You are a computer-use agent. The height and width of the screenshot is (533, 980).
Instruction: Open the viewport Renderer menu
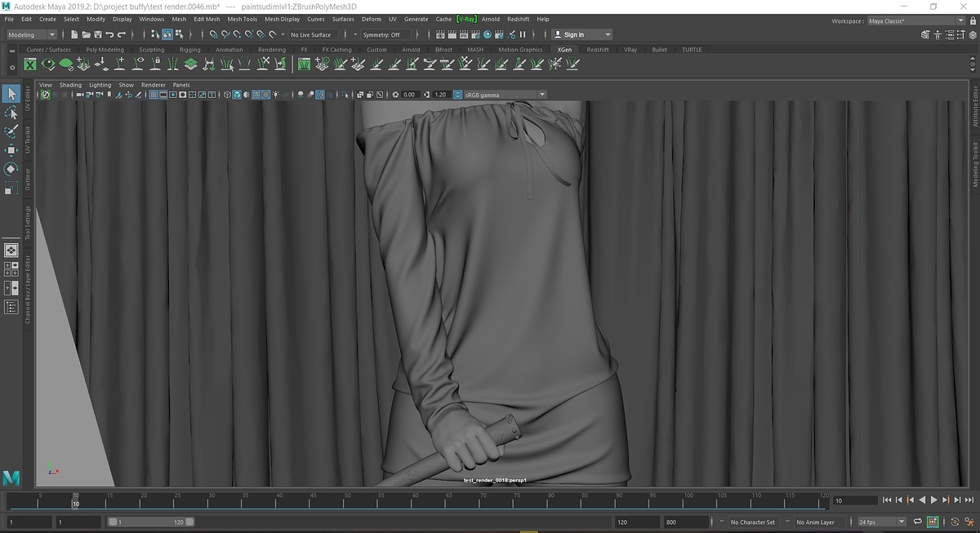click(154, 85)
